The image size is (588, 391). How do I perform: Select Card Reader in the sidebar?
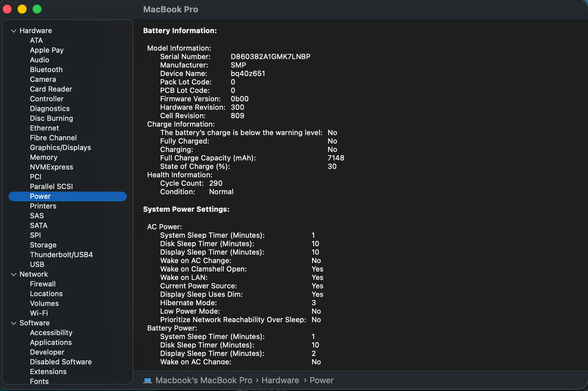coord(51,89)
